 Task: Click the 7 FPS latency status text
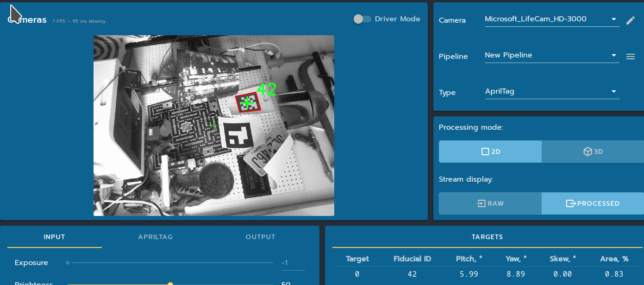click(79, 21)
